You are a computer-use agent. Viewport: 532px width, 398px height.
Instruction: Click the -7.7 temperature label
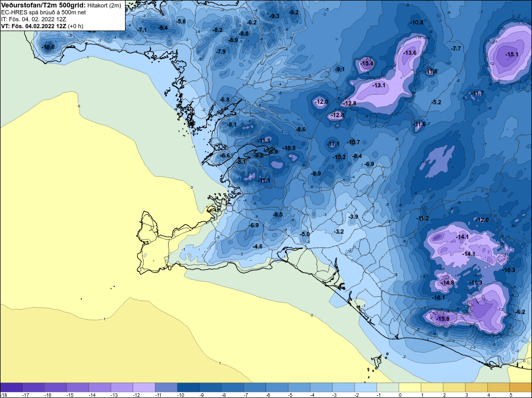456,48
